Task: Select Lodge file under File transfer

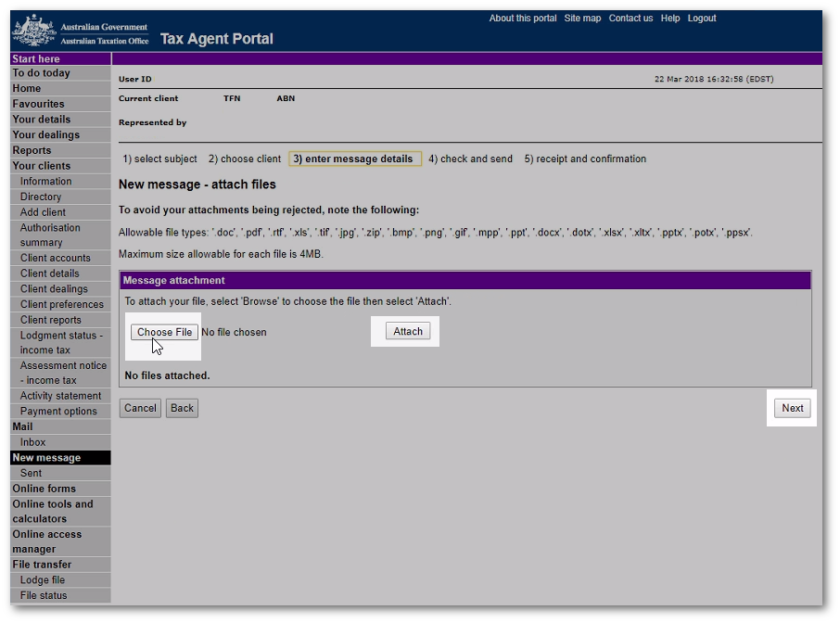Action: (x=43, y=580)
